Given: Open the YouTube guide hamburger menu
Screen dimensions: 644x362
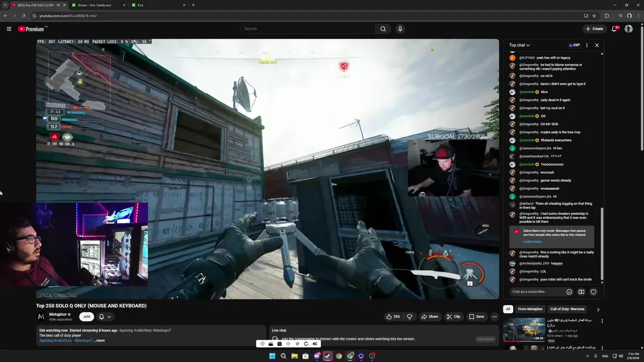Looking at the screenshot, I should tap(9, 29).
